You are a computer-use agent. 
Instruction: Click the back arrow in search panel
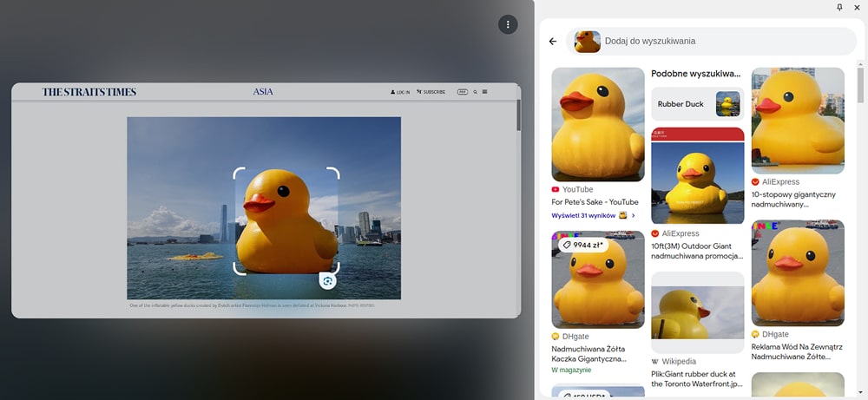pos(553,42)
